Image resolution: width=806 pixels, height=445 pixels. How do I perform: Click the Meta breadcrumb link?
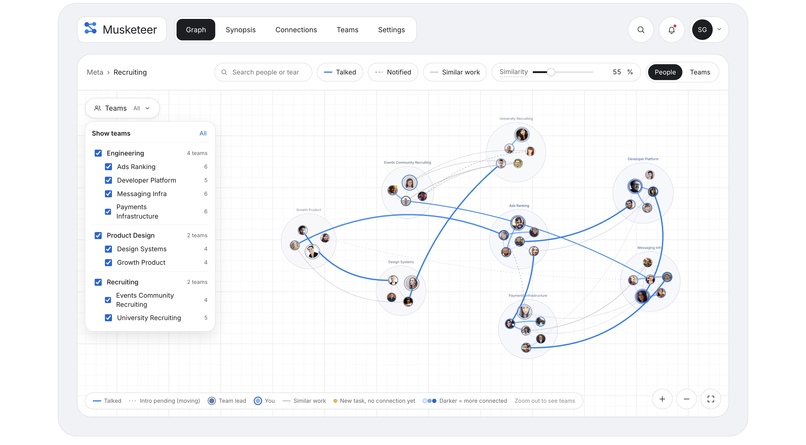(x=95, y=72)
